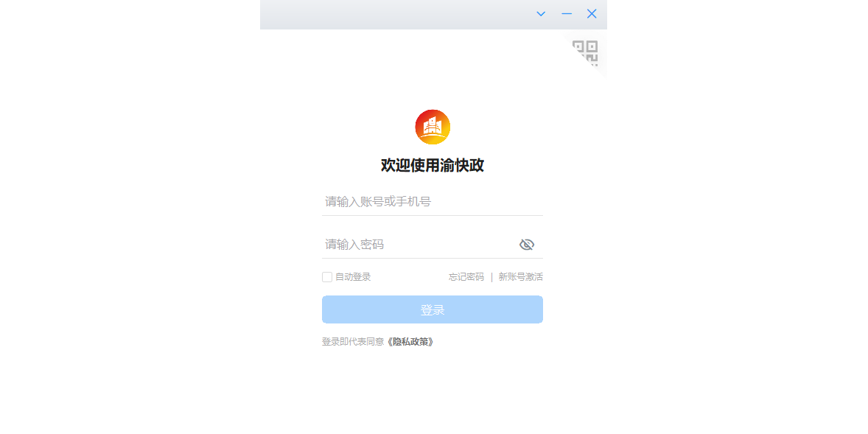The image size is (868, 434).
Task: Click the 欢迎使用渝快政 heading
Action: tap(433, 165)
